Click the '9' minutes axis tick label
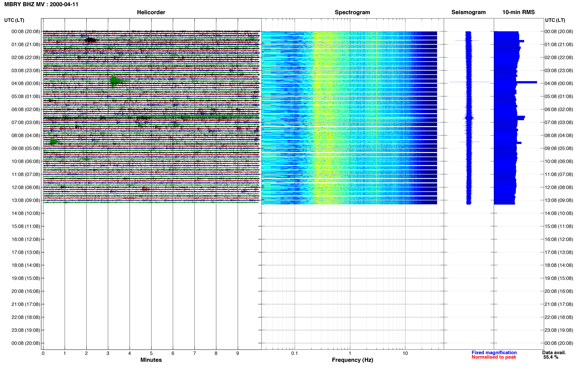 pos(238,353)
